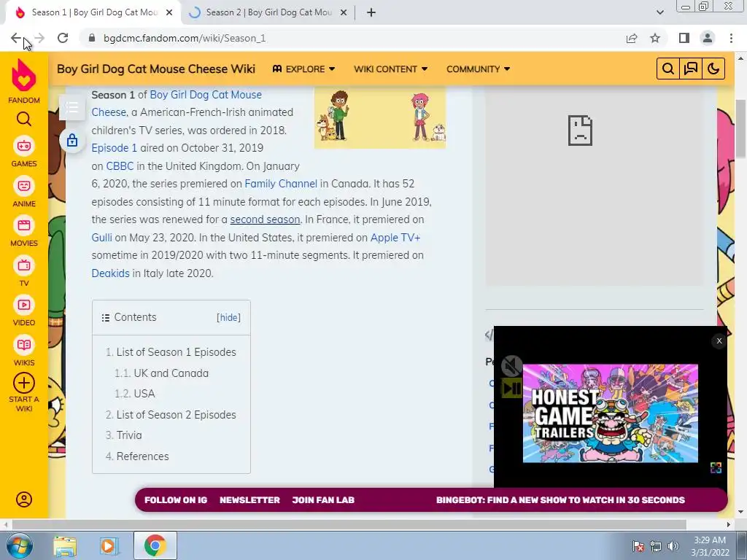The height and width of the screenshot is (560, 747).
Task: Open Chrome profile avatar
Action: click(x=708, y=38)
